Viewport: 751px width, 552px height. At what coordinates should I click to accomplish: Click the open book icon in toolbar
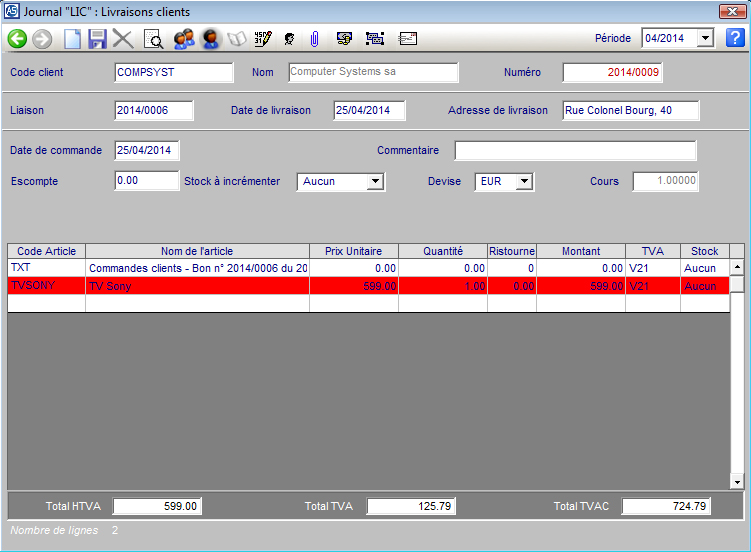tap(237, 39)
